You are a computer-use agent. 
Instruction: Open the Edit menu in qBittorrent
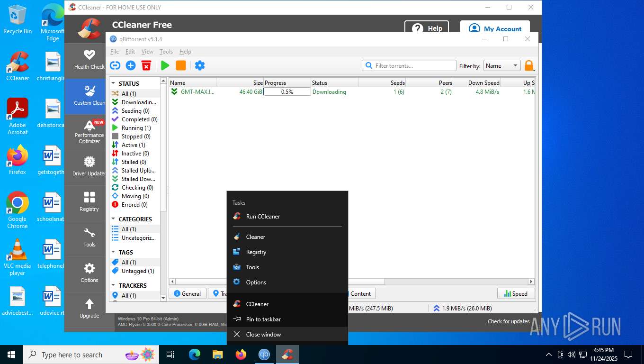point(130,52)
